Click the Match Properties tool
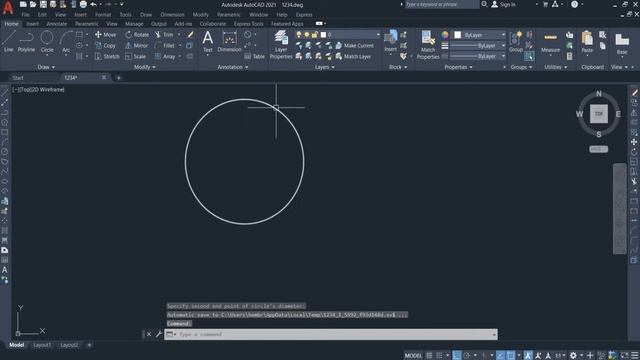 (x=428, y=44)
